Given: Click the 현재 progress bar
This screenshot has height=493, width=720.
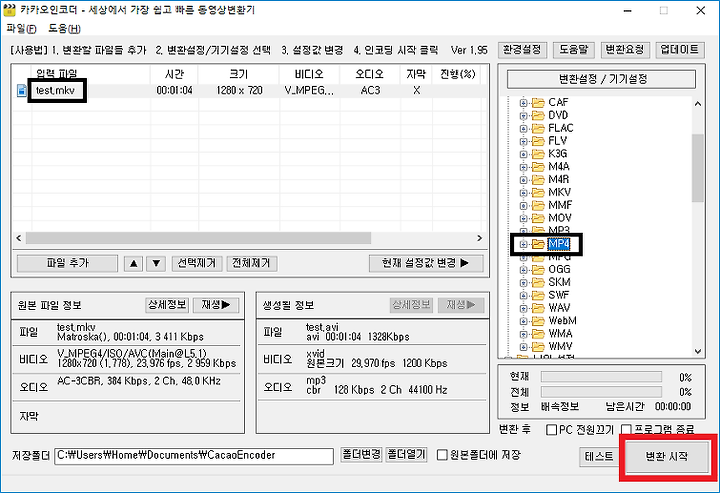Looking at the screenshot, I should pos(601,377).
